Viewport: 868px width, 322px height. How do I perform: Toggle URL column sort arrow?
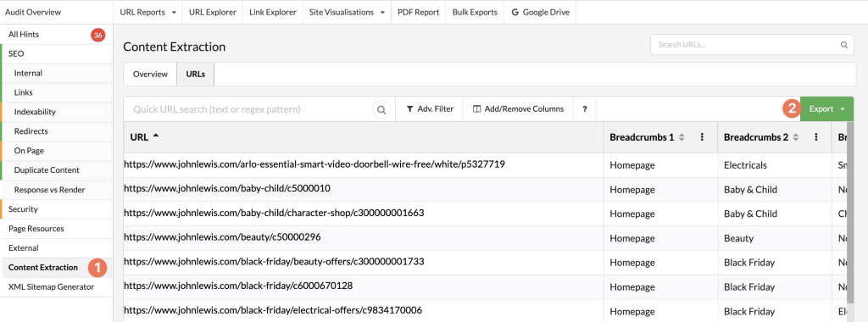[156, 136]
